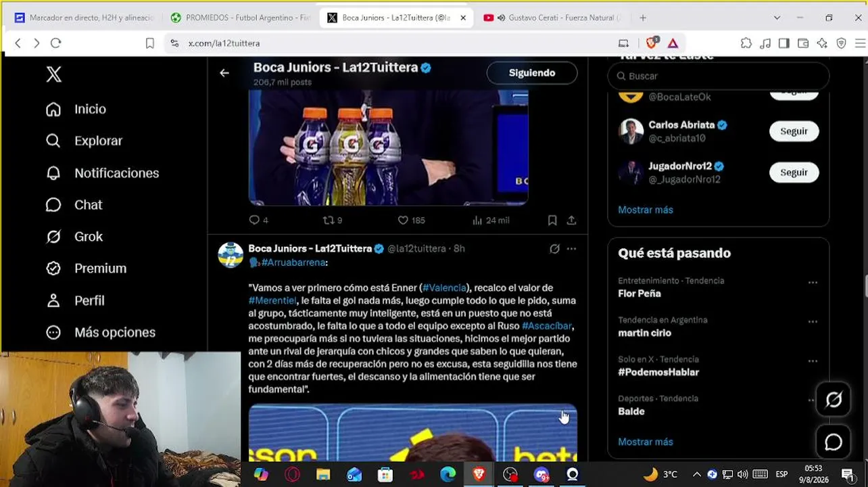Screen dimensions: 868x487
Task: Go to Inicio in the X sidebar
Action: [x=76, y=109]
